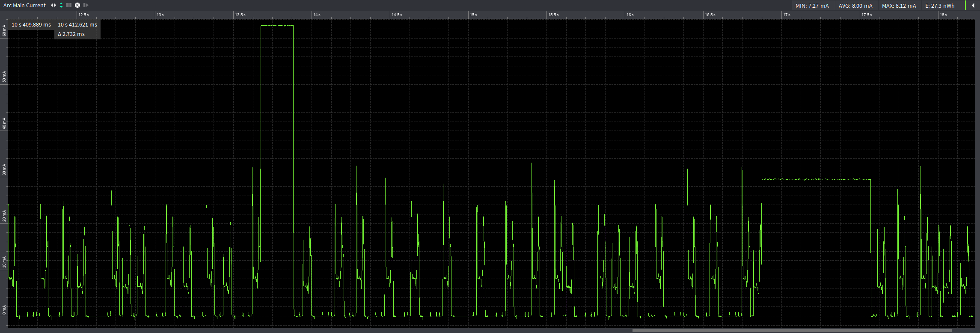Click the '10 s 409.889 ms' cursor time label
Screen dimensions: 980x333
(x=31, y=25)
